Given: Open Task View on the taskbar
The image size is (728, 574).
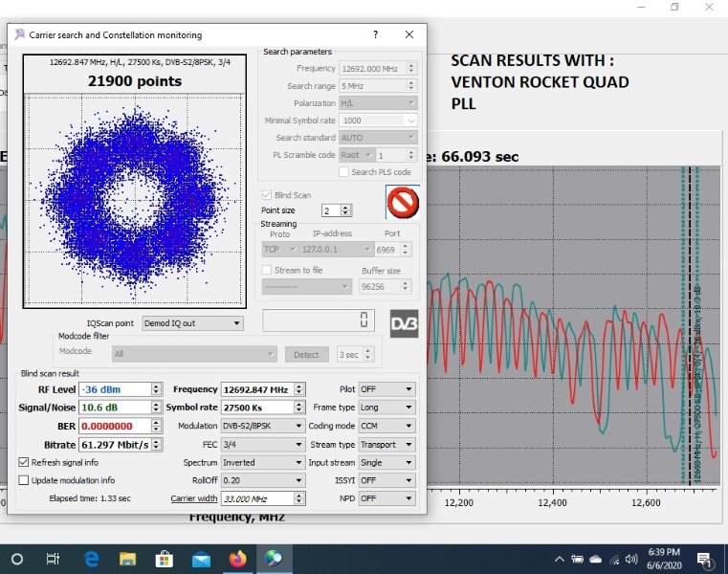Looking at the screenshot, I should [x=53, y=559].
